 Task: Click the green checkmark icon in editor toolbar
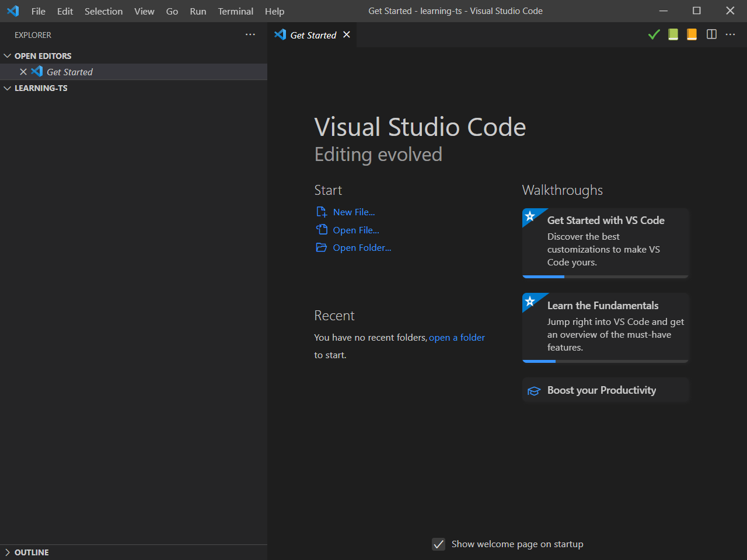pyautogui.click(x=654, y=34)
